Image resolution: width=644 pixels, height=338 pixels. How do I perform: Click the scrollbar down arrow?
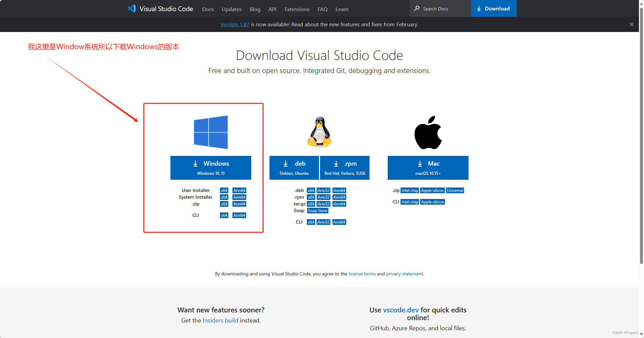point(641,334)
